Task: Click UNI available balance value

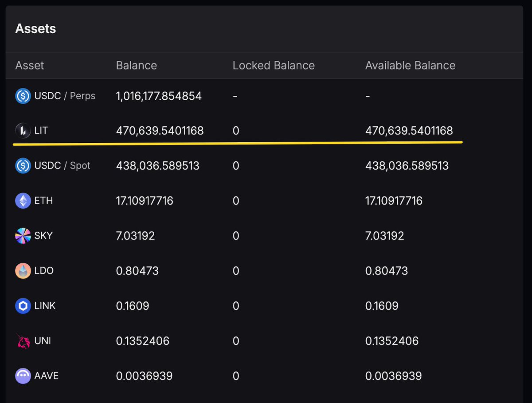Action: point(392,341)
